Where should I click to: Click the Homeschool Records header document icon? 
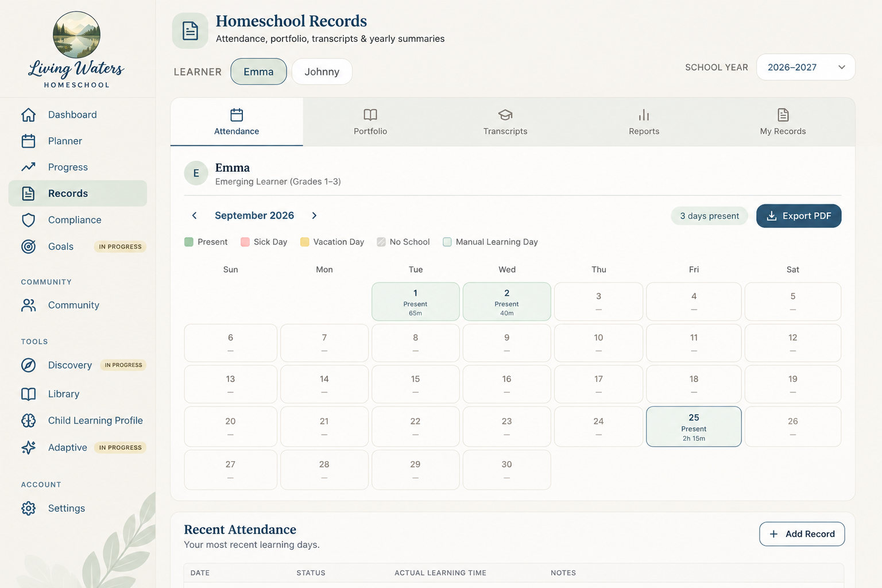[190, 30]
